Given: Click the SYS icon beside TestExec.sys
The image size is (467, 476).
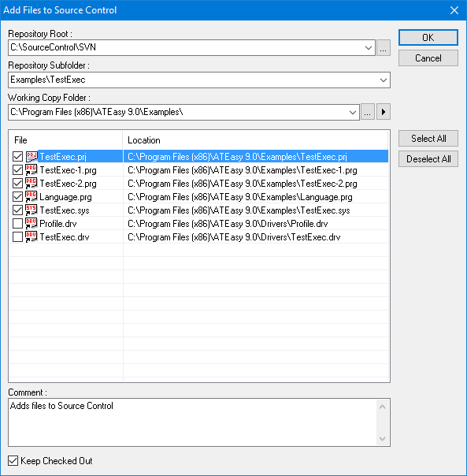Looking at the screenshot, I should pos(32,210).
